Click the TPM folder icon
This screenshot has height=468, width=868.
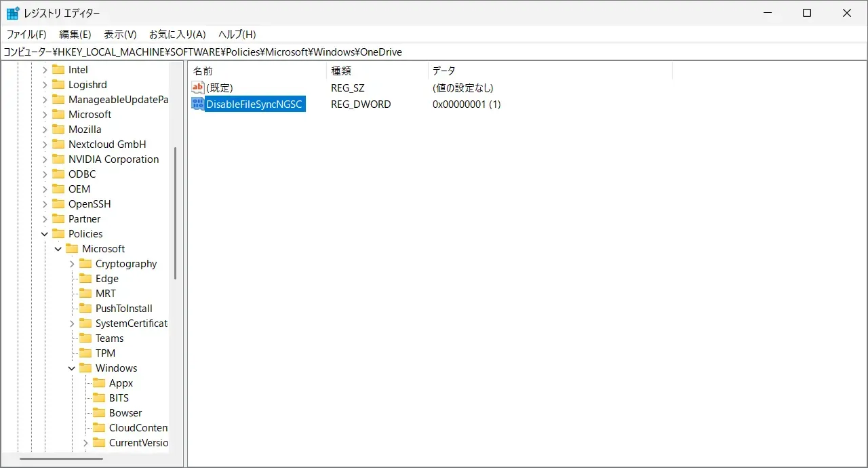tap(85, 353)
